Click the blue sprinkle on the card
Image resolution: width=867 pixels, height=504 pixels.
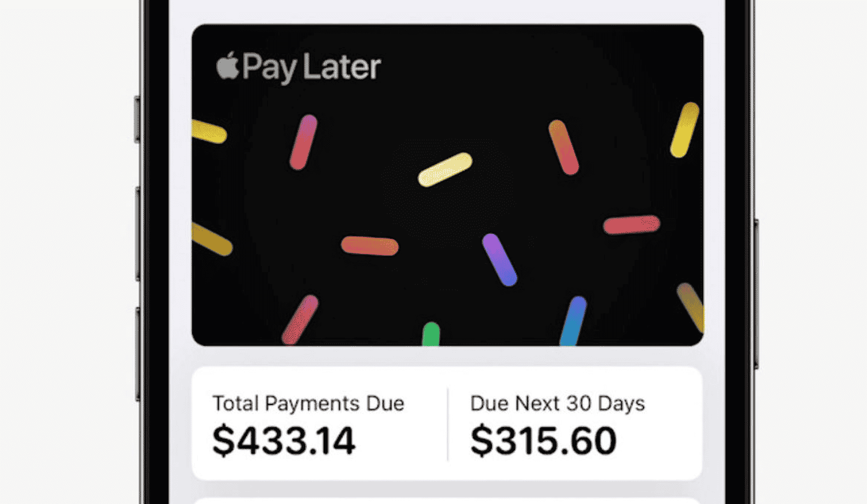(x=573, y=321)
